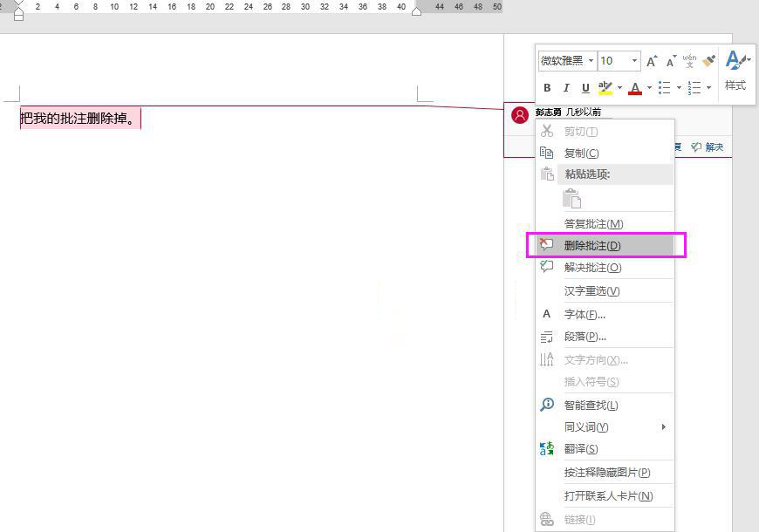
Task: Apply italic formatting from the floating toolbar
Action: point(567,87)
